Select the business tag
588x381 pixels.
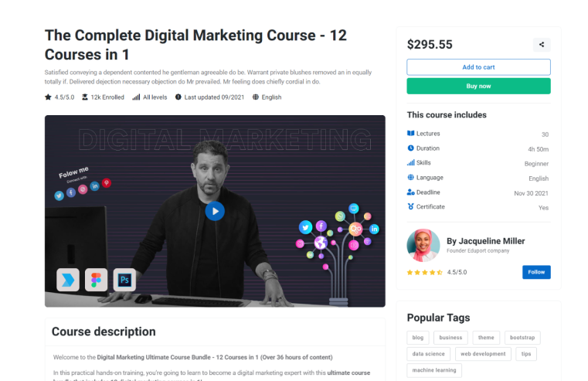tap(450, 338)
